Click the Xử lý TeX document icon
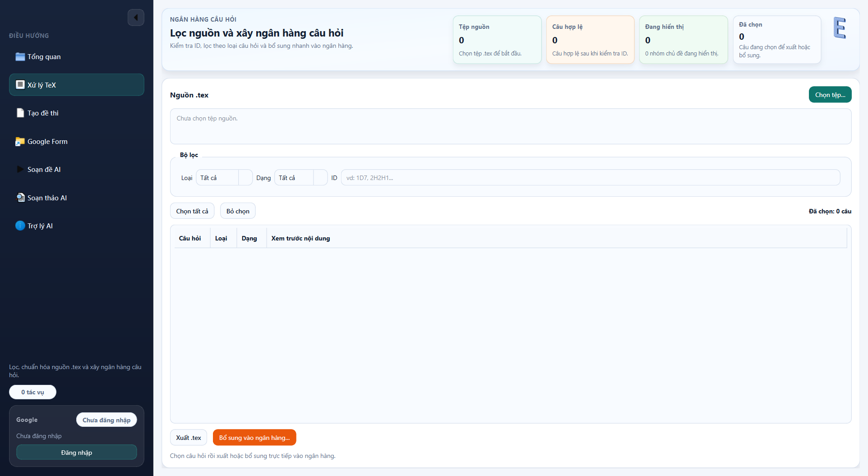This screenshot has width=868, height=476. tap(20, 85)
